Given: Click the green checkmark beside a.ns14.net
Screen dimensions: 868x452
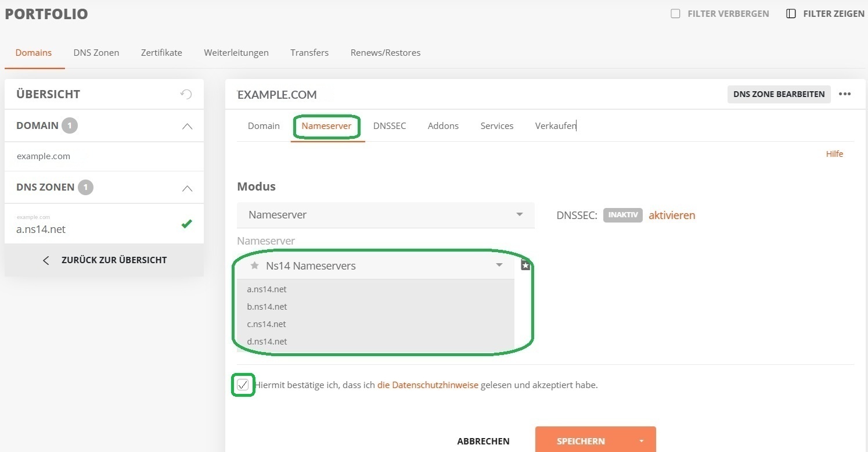Looking at the screenshot, I should [186, 224].
